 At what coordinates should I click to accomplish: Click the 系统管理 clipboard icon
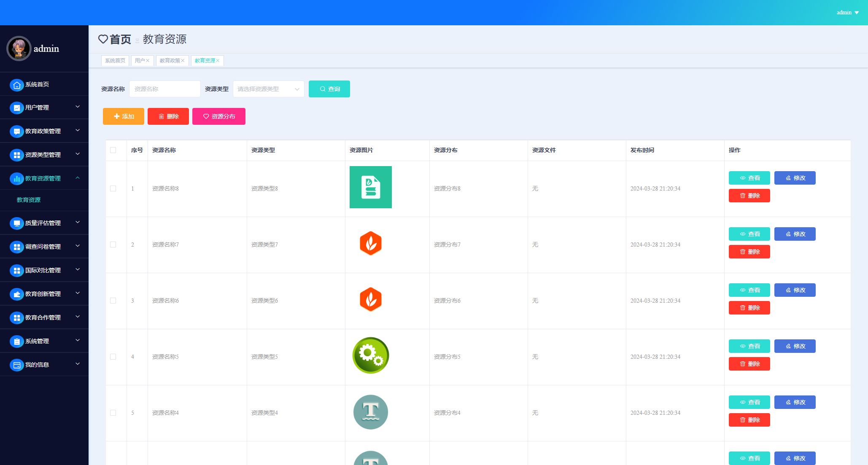pos(16,341)
